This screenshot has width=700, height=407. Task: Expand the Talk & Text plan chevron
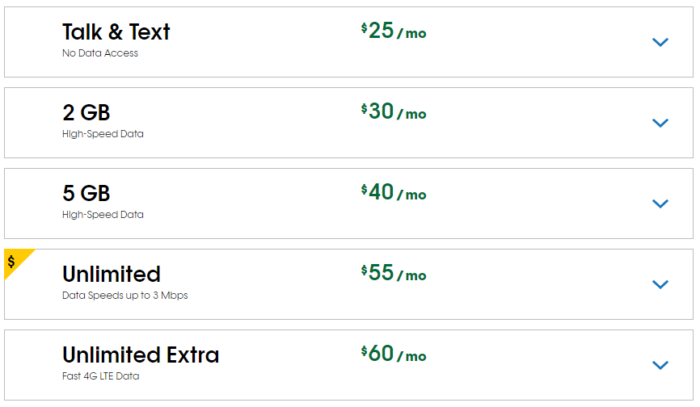(660, 42)
